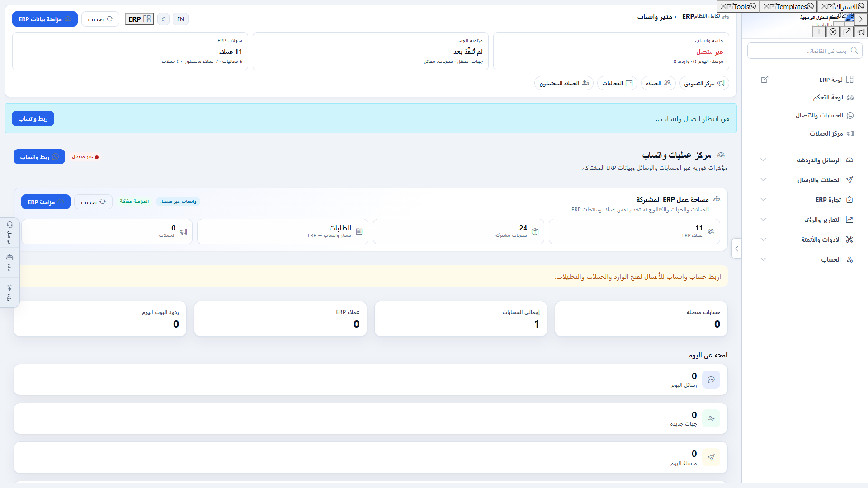The width and height of the screenshot is (868, 488).
Task: Open العملاء المحتملون shortcut chip
Action: (x=564, y=83)
